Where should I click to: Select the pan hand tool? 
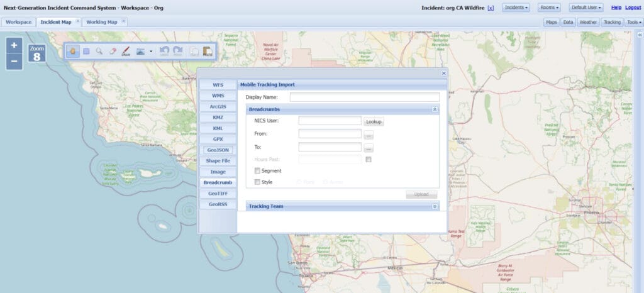tap(72, 51)
